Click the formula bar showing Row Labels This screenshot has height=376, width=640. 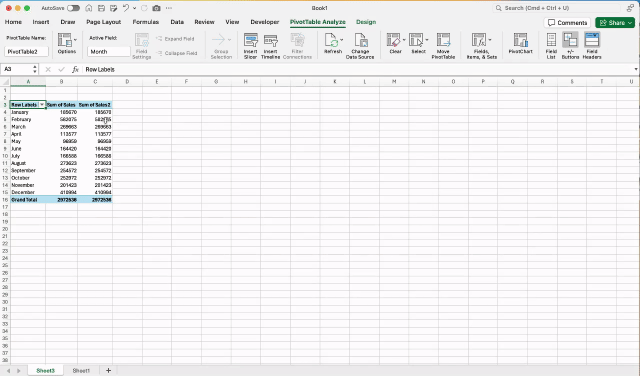tap(357, 69)
